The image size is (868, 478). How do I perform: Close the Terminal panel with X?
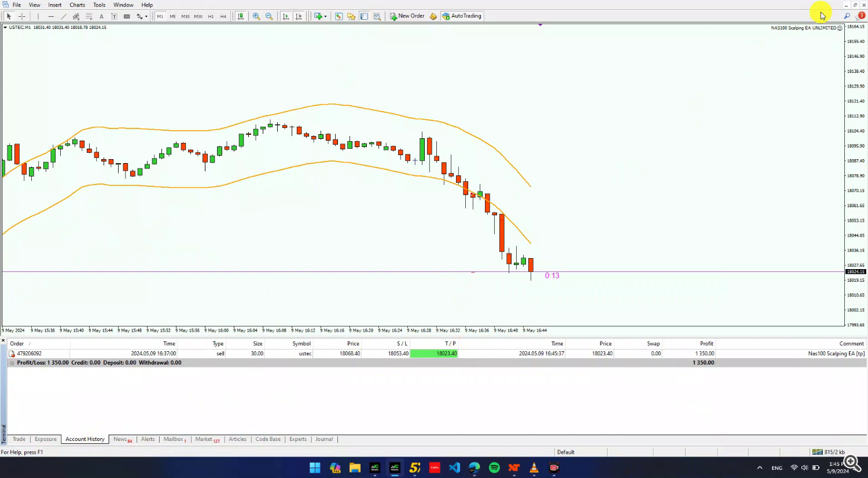click(3, 340)
